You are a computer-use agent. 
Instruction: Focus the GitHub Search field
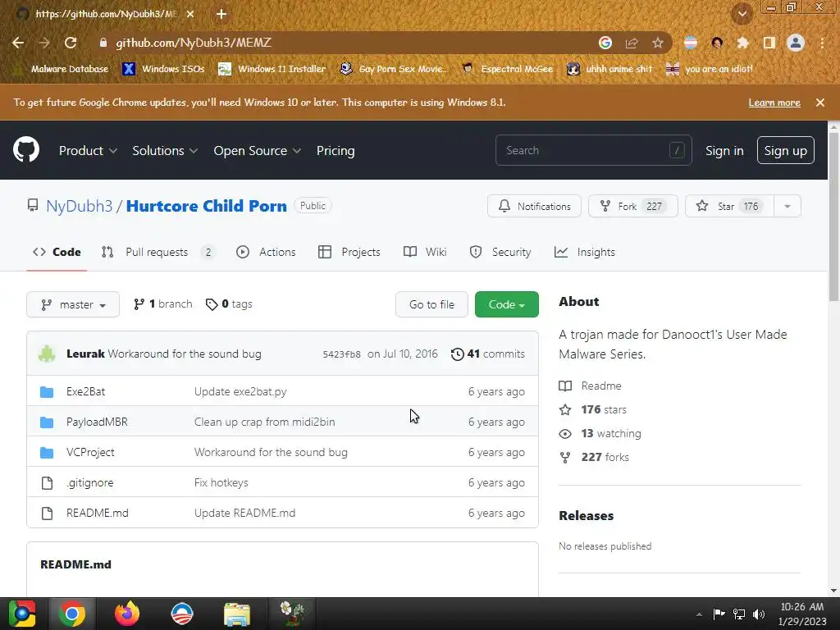click(x=594, y=151)
